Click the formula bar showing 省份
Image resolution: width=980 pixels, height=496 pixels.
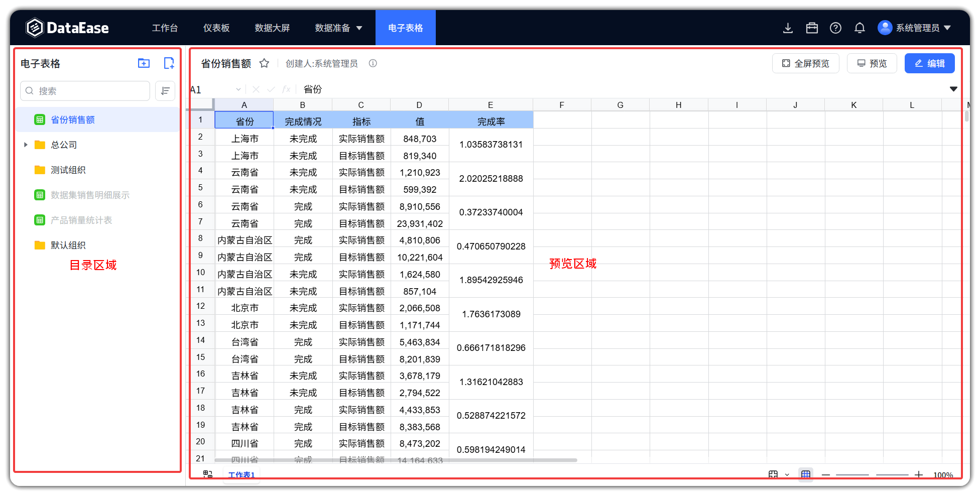click(x=623, y=89)
